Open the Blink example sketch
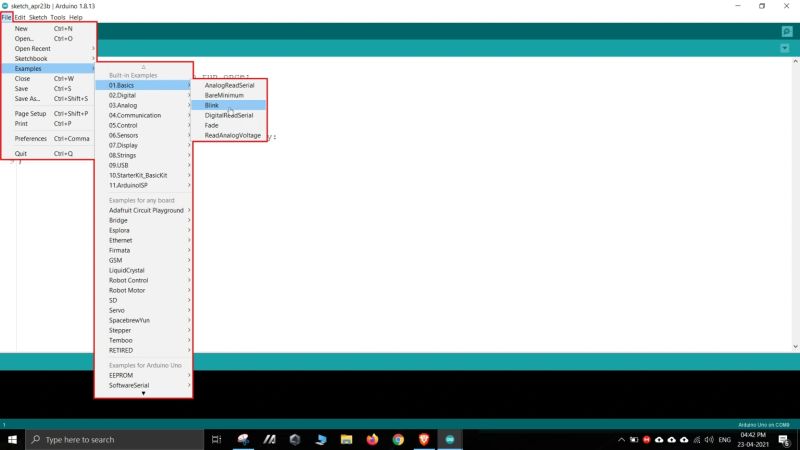Viewport: 800px width, 450px height. tap(229, 105)
